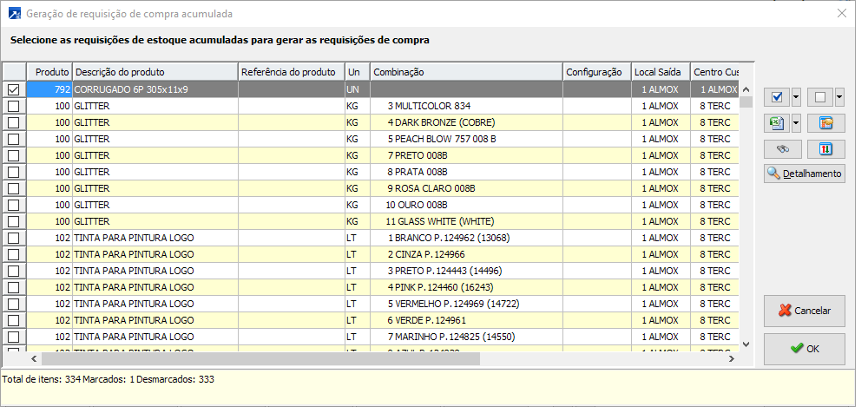Uncheck the CORRUGADO 6P 305x11x9 row checkbox
Screen dimensions: 868x413
[x=14, y=89]
